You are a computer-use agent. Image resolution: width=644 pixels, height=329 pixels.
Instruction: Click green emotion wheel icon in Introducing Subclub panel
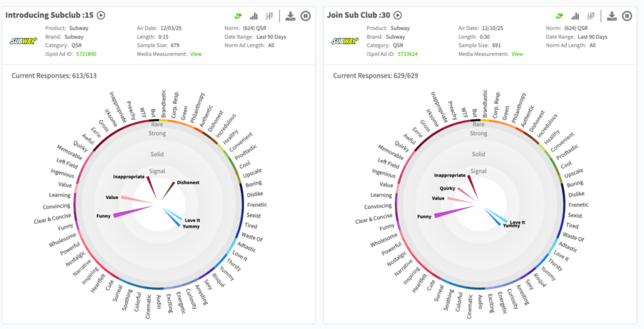[237, 16]
